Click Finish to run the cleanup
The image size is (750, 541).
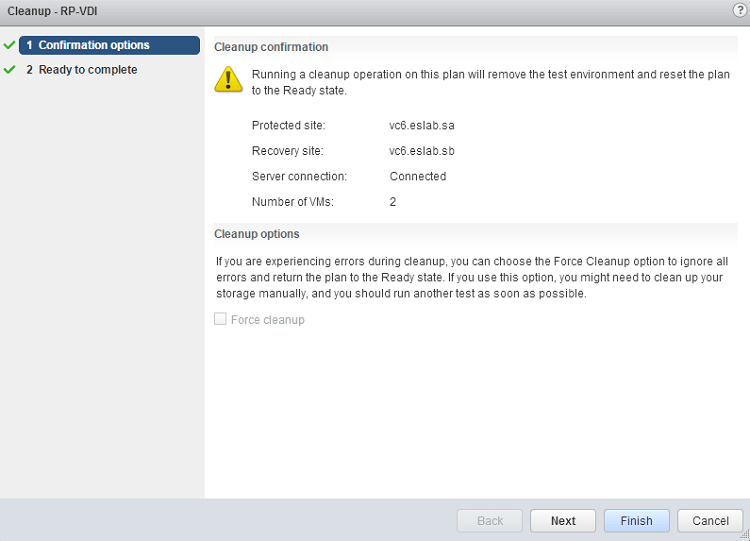[x=636, y=521]
